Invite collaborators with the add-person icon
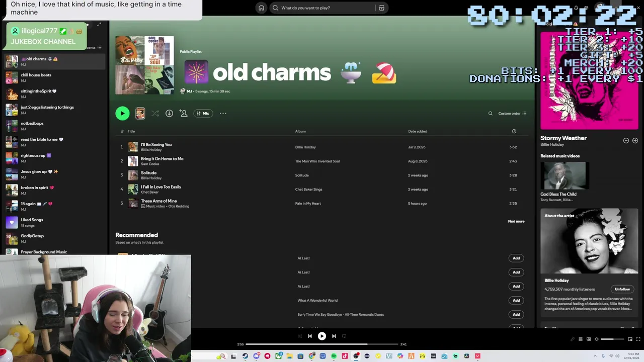The image size is (644, 362). [184, 113]
